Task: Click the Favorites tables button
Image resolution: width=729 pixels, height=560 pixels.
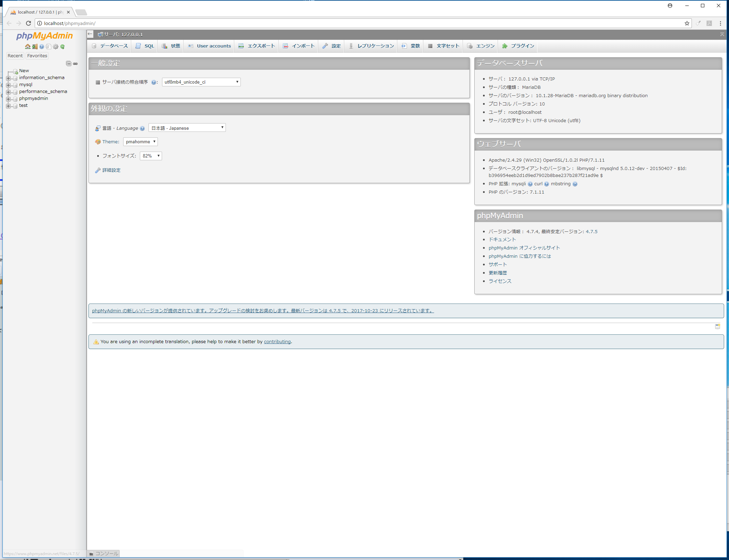Action: pos(37,56)
